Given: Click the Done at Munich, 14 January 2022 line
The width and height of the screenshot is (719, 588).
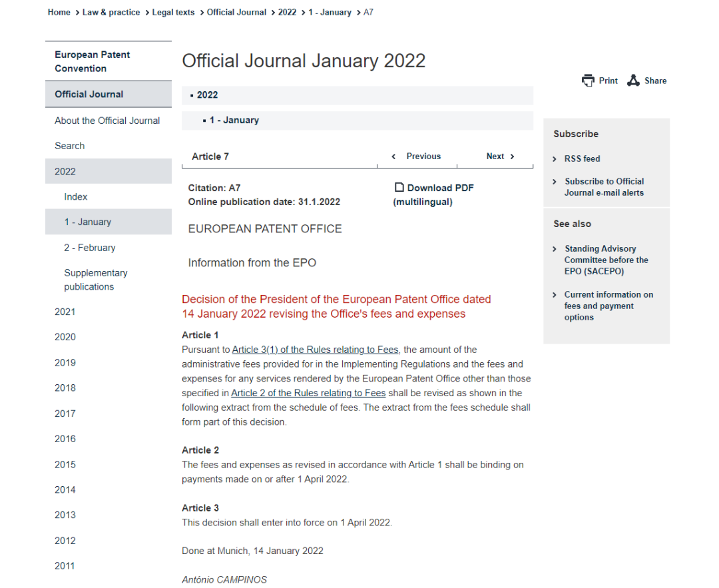Looking at the screenshot, I should click(252, 551).
